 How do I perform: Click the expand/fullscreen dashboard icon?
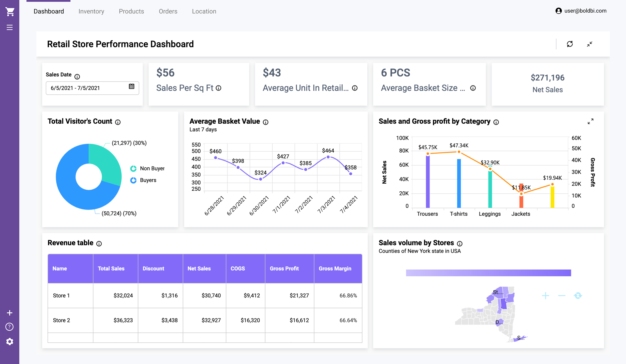point(590,43)
